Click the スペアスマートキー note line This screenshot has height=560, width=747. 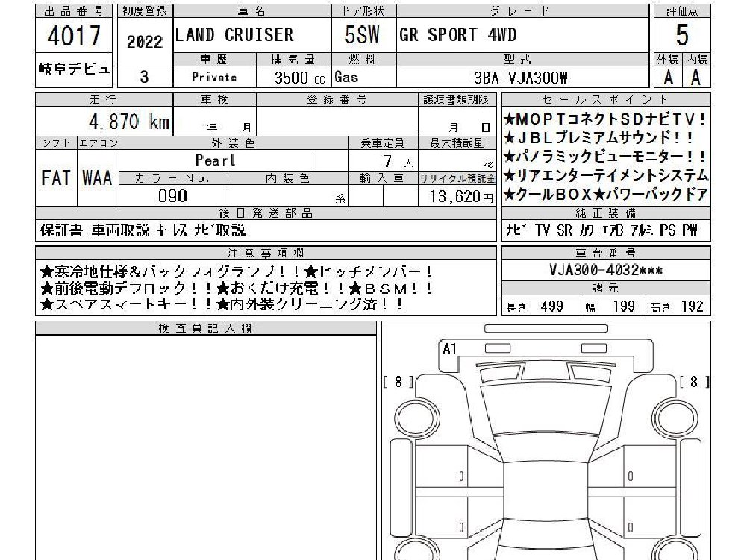click(222, 304)
